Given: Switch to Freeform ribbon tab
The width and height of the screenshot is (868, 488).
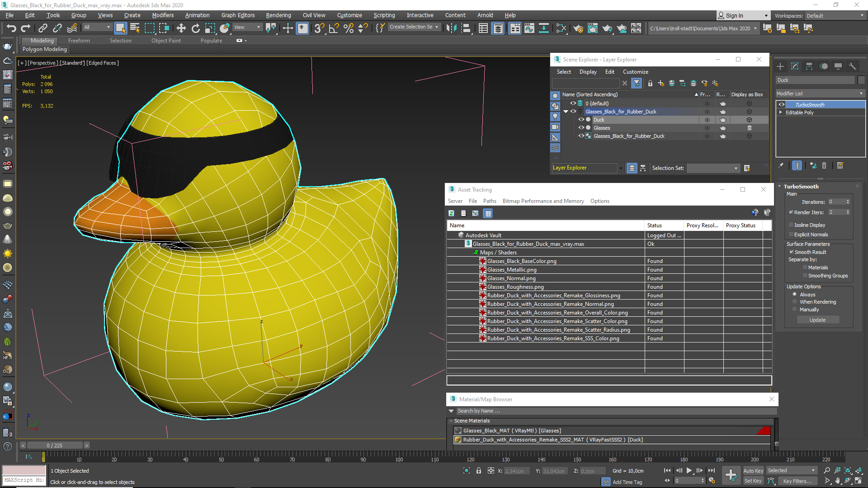Looking at the screenshot, I should 79,41.
